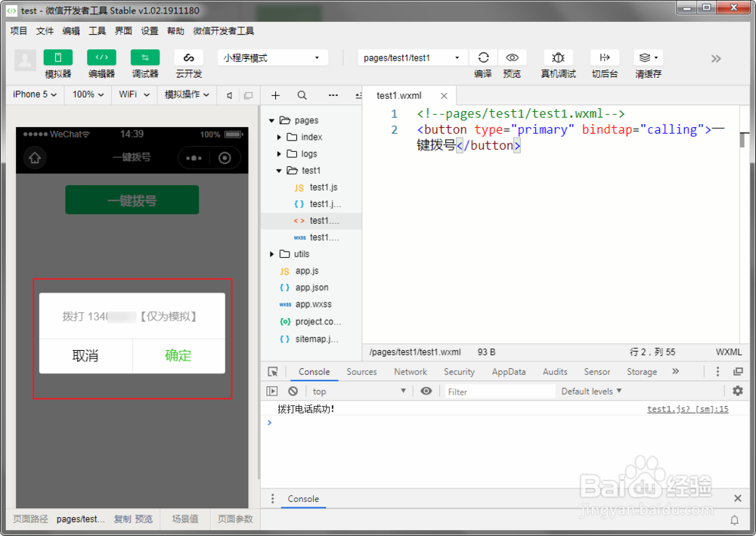Open the 100% zoom dropdown
The image size is (756, 536).
tap(88, 94)
